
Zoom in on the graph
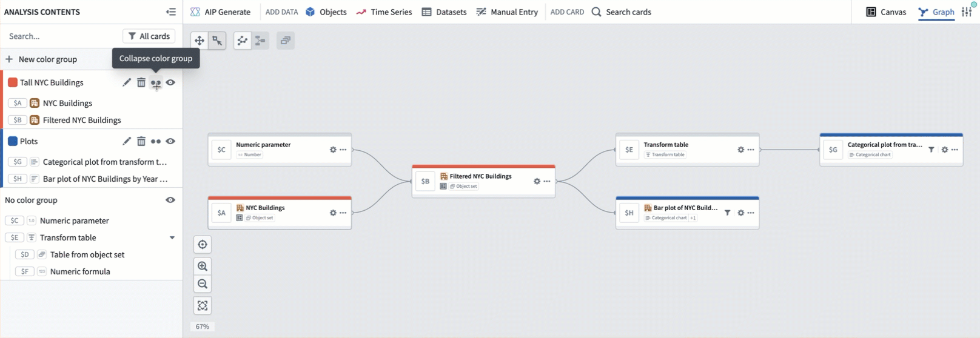203,266
